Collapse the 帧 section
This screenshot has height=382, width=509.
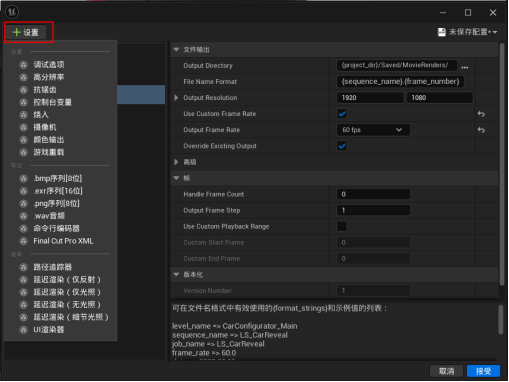click(x=177, y=178)
